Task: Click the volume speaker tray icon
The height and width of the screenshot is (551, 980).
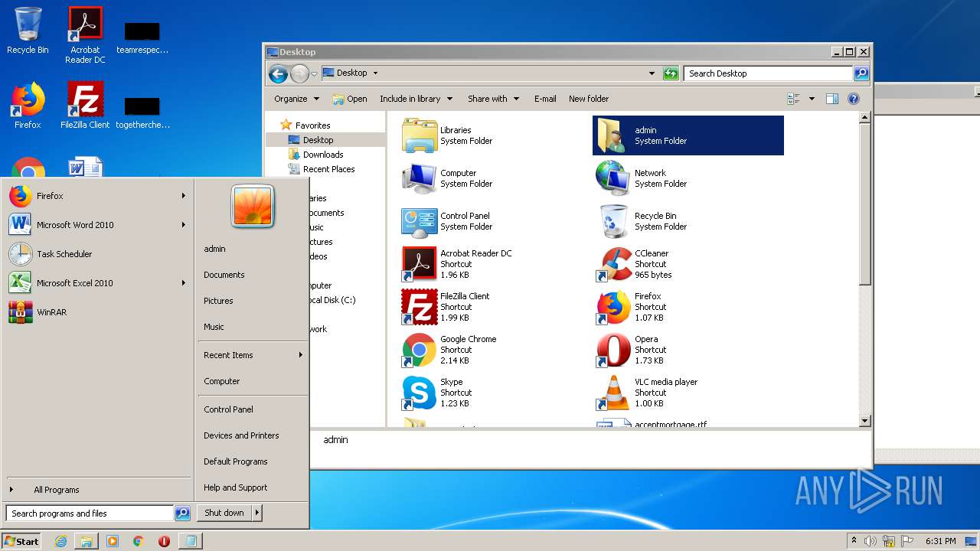Action: click(x=871, y=541)
